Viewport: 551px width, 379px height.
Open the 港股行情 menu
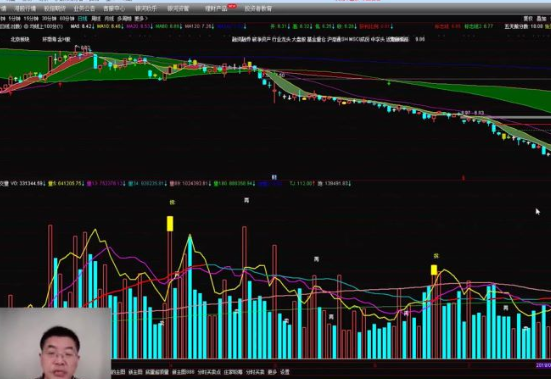click(x=25, y=8)
